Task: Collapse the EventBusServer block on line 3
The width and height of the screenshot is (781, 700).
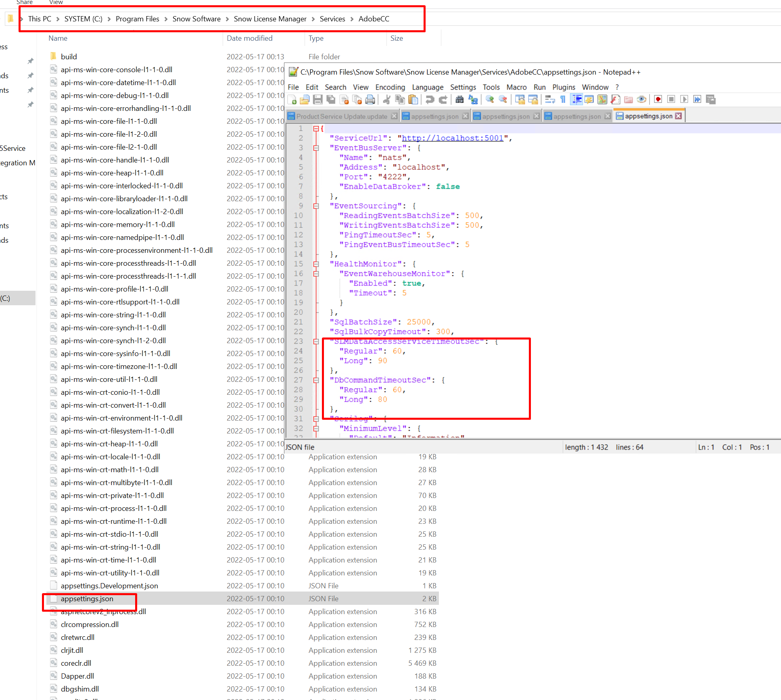Action: tap(316, 148)
